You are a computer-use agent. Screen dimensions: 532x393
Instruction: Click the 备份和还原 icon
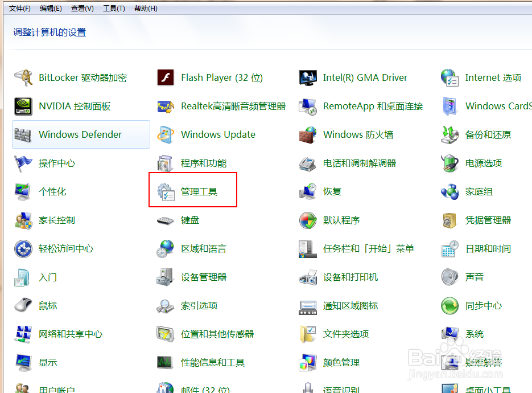[x=450, y=135]
